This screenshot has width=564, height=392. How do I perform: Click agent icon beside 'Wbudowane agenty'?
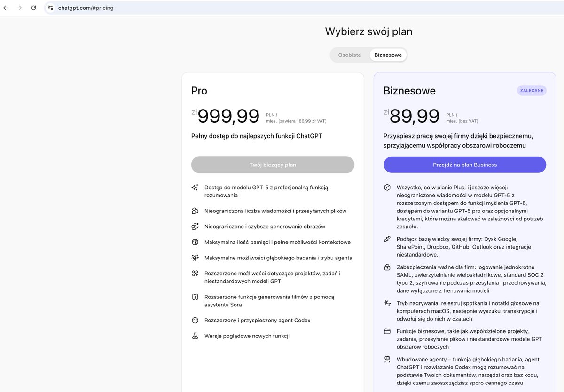pos(387,360)
